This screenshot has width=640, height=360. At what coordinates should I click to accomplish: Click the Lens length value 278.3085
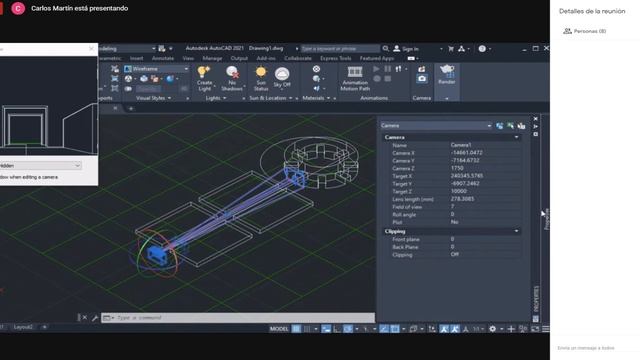[x=462, y=199]
